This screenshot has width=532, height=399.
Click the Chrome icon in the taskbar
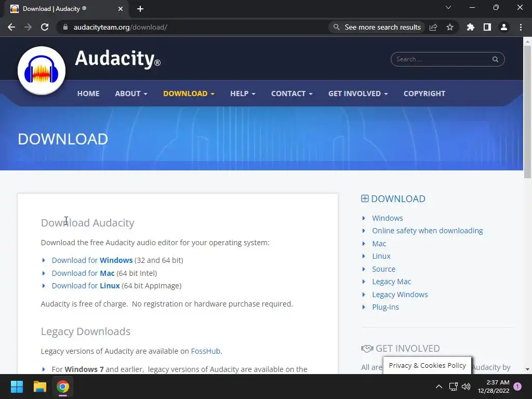[63, 387]
